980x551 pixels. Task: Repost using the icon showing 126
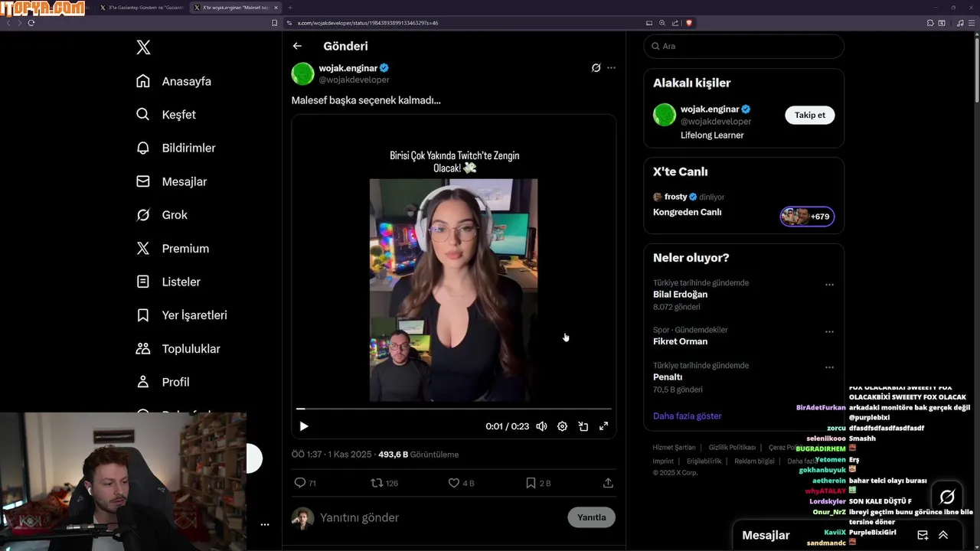[x=377, y=483]
